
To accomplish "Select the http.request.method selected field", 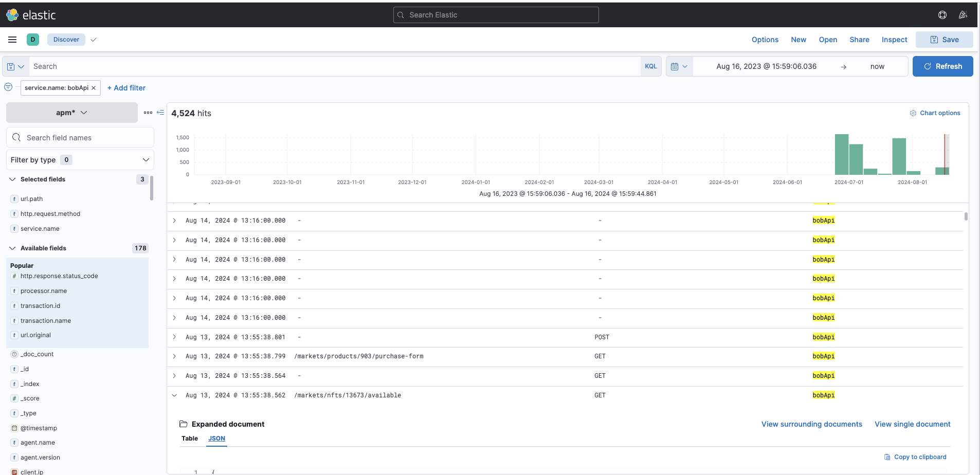I will (x=50, y=214).
